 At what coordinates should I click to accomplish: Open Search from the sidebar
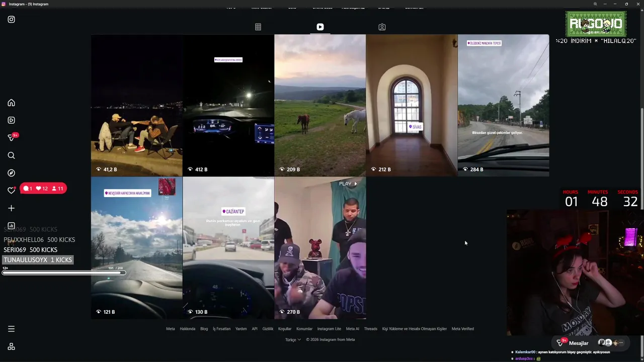(11, 155)
